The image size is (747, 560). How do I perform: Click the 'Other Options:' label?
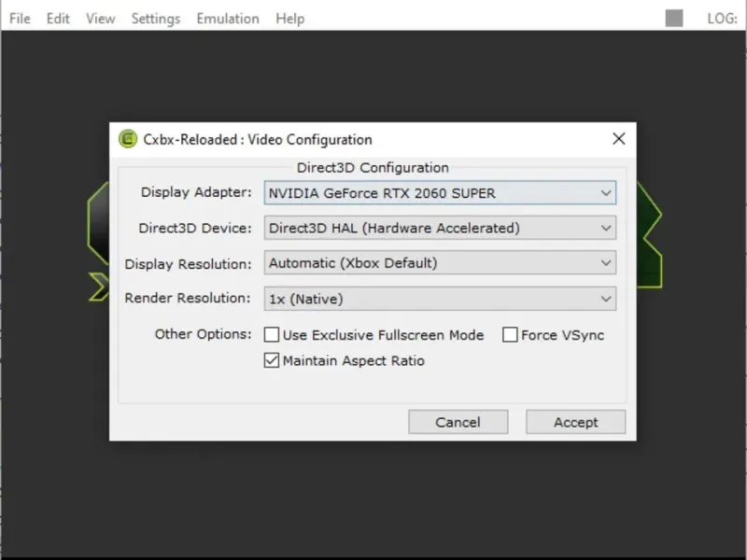tap(203, 334)
